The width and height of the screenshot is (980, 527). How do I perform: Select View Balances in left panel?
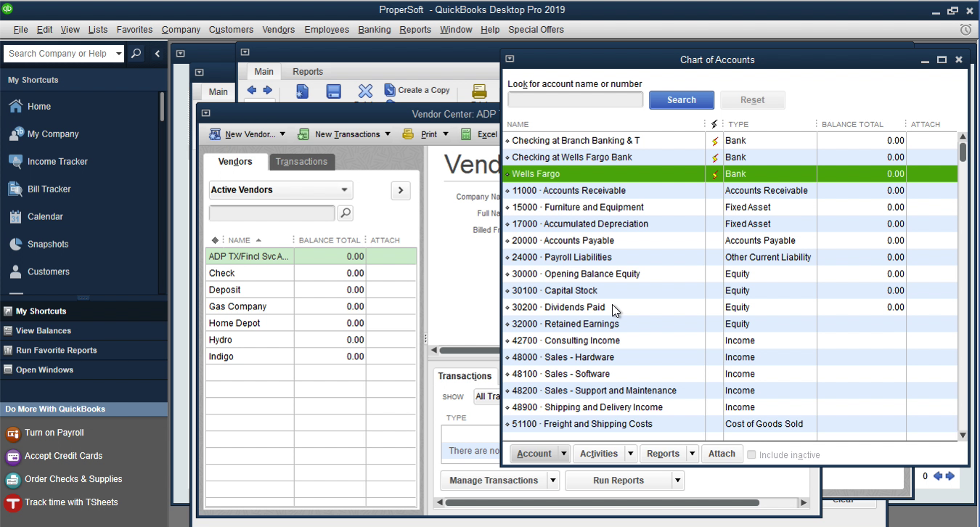pos(44,331)
